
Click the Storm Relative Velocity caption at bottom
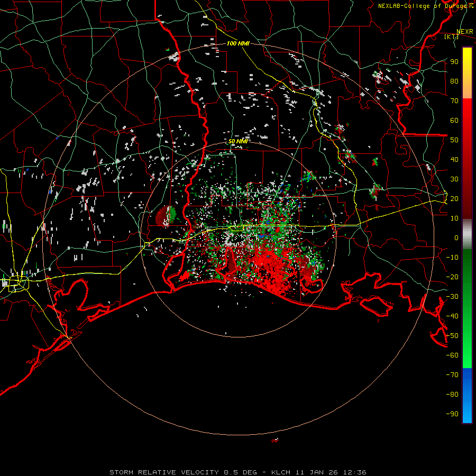237,472
